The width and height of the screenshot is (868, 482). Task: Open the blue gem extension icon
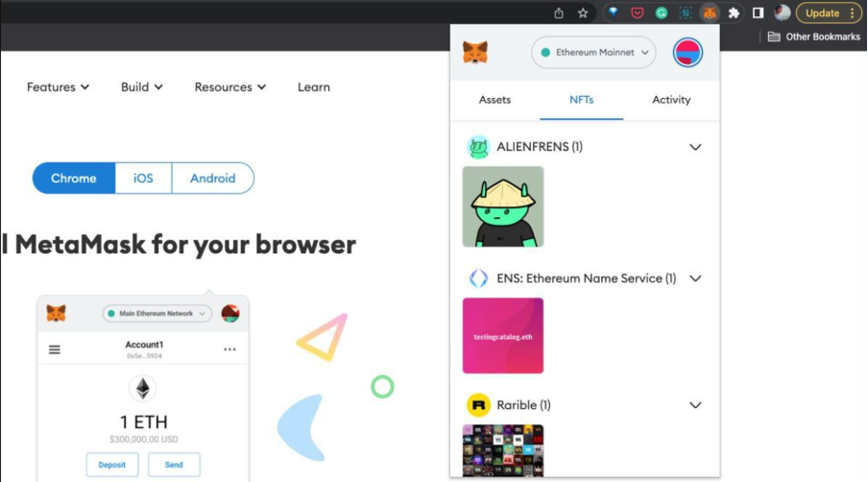coord(614,12)
